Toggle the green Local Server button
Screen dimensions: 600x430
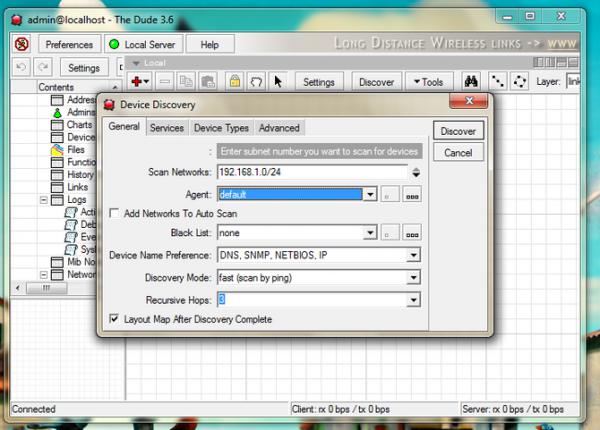(x=143, y=44)
